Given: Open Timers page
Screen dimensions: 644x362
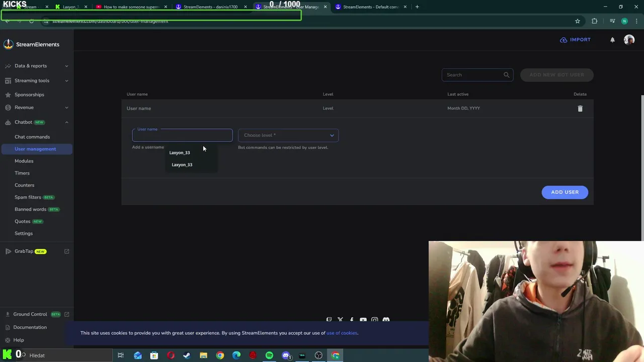Looking at the screenshot, I should click(x=22, y=173).
